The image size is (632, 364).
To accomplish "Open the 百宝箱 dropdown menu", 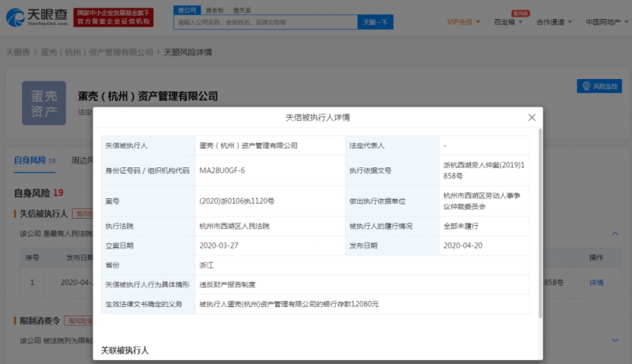I will coord(508,22).
